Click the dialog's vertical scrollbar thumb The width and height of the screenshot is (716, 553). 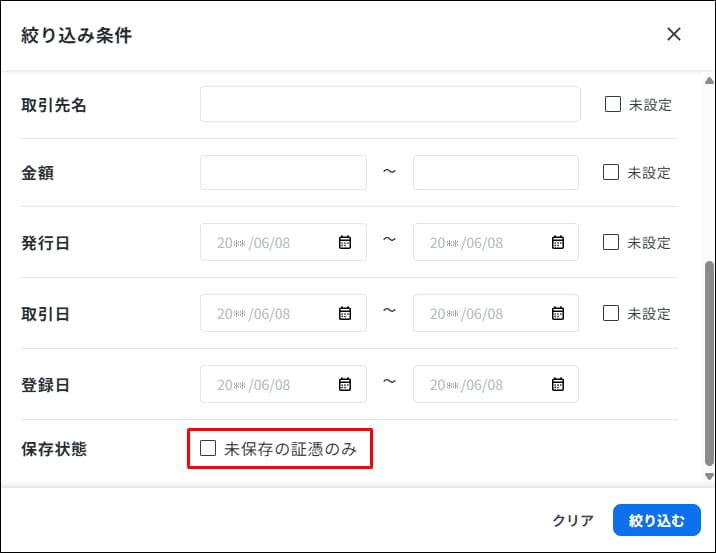click(709, 363)
